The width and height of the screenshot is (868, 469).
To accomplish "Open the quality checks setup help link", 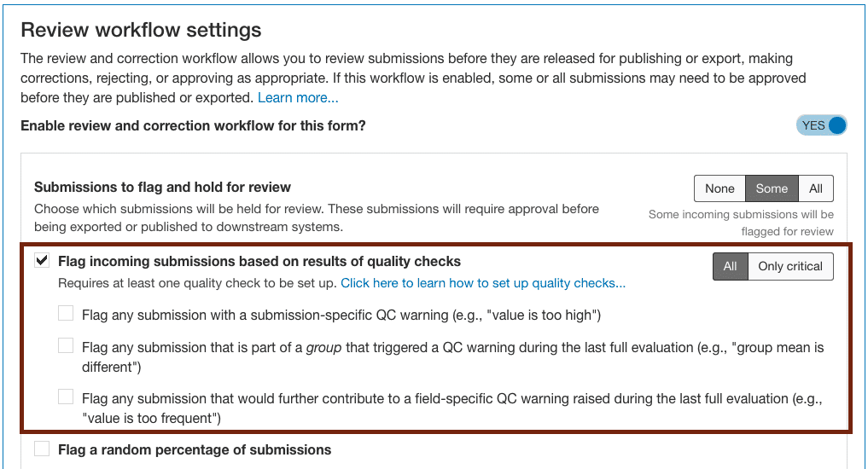I will [x=483, y=283].
